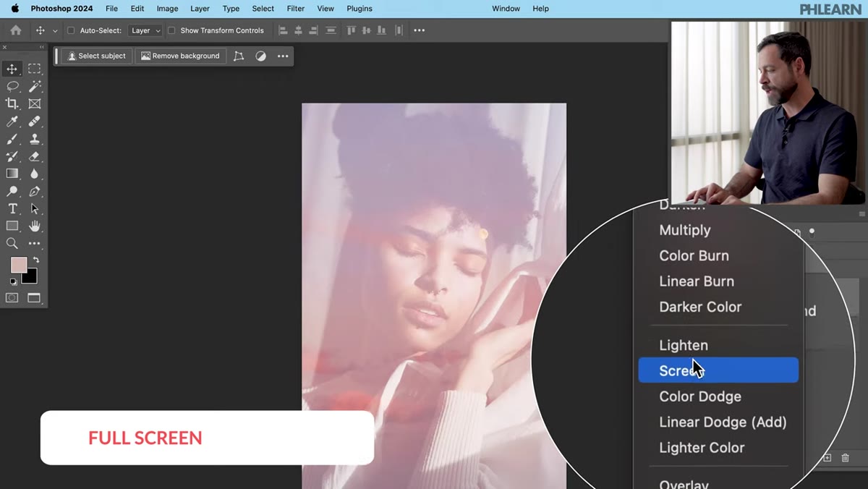This screenshot has width=868, height=489.
Task: Select the Hand tool
Action: coord(34,226)
